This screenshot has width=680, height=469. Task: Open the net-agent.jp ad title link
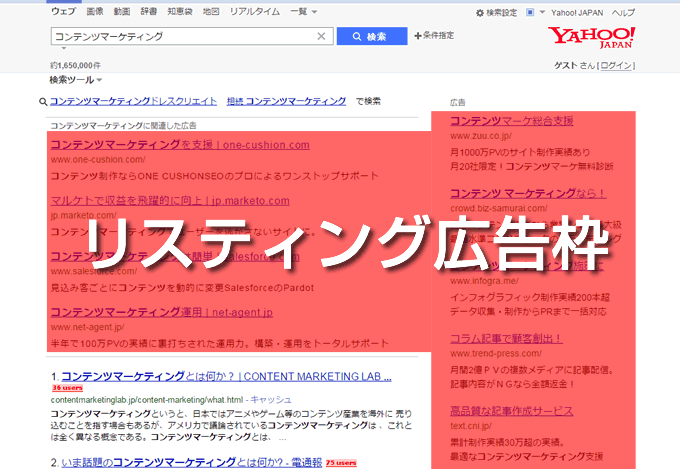(x=162, y=312)
